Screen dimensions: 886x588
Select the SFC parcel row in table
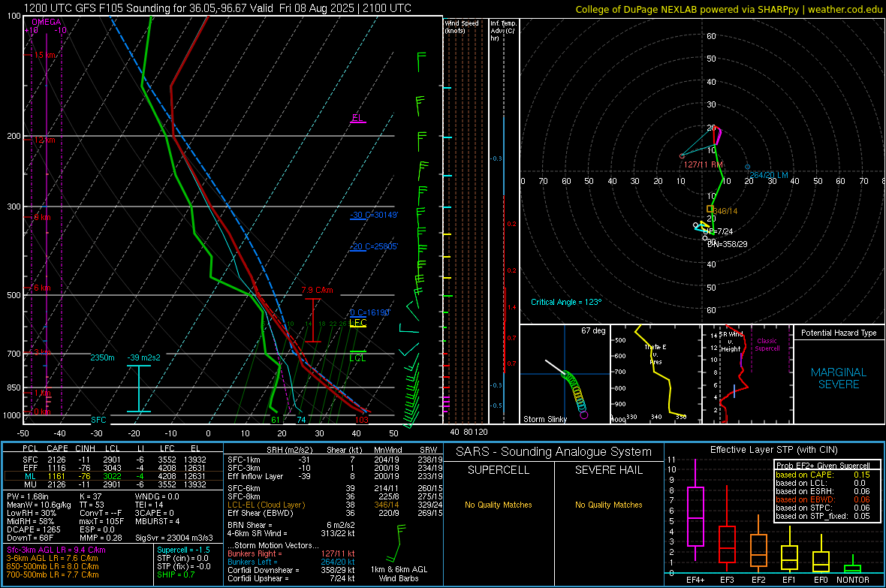pos(113,460)
